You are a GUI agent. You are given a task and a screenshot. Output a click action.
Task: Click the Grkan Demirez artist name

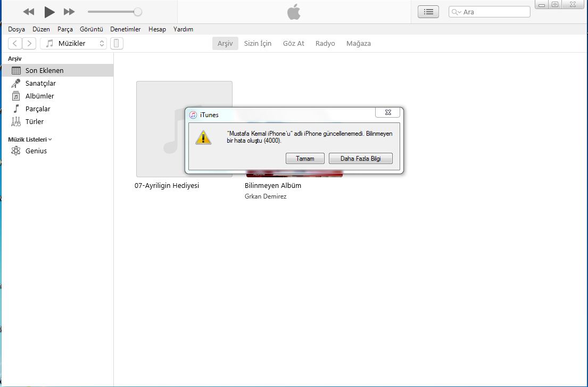[x=266, y=196]
